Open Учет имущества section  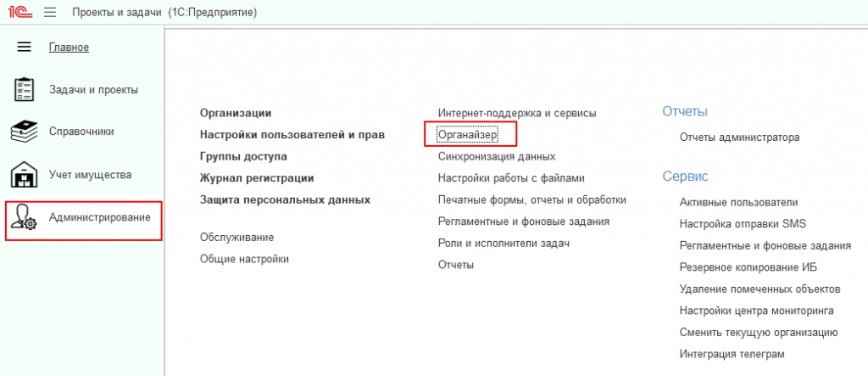pyautogui.click(x=90, y=175)
